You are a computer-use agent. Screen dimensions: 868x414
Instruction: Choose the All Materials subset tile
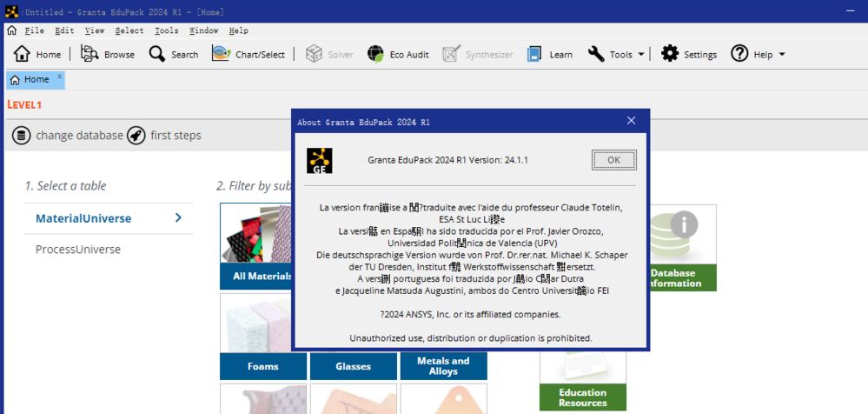point(256,246)
